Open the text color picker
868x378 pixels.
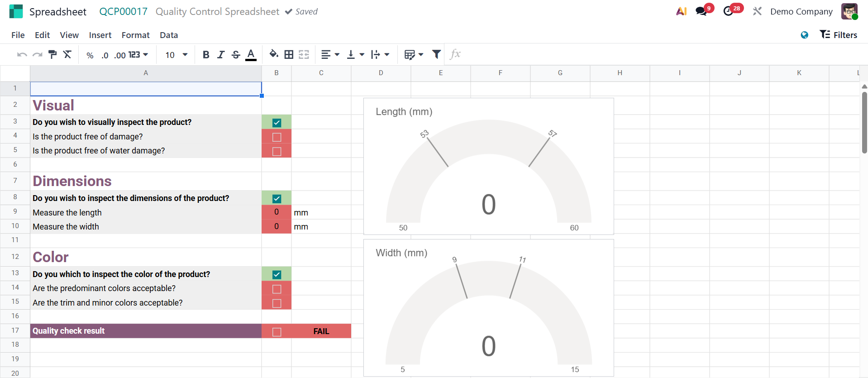click(251, 55)
